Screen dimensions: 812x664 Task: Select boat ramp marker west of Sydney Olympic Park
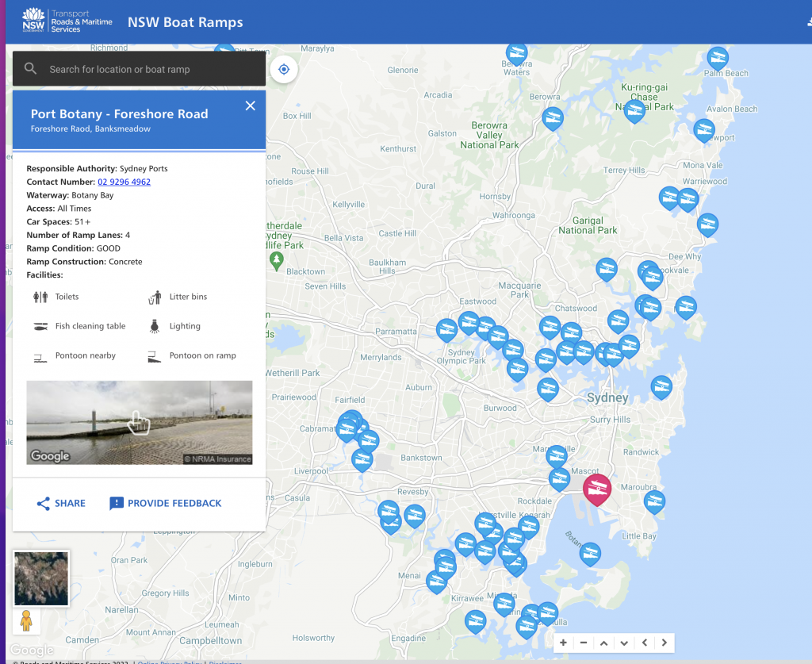point(446,329)
